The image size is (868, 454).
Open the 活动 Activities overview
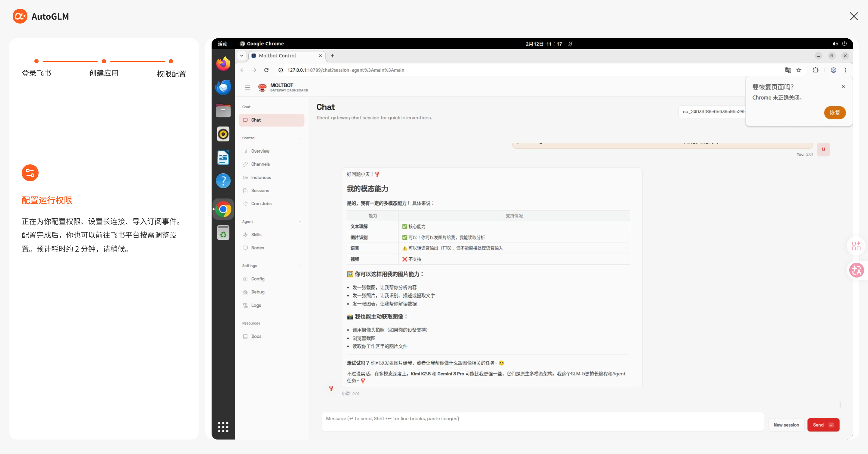tap(222, 44)
